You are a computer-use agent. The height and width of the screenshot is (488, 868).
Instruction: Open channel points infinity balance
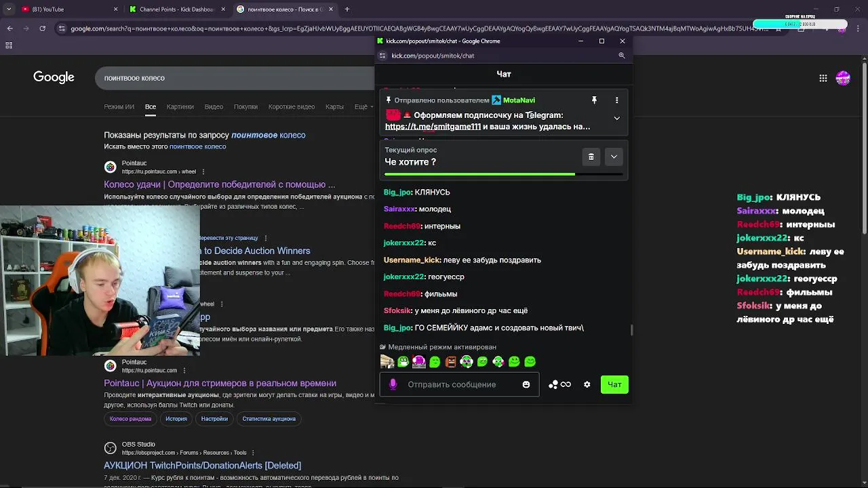(560, 384)
